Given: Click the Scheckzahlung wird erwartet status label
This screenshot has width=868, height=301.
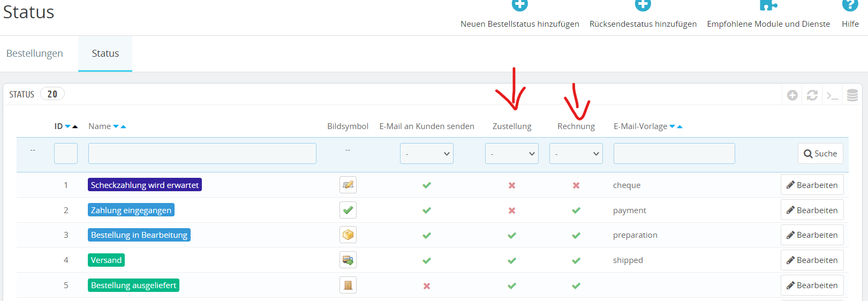Looking at the screenshot, I should 145,185.
